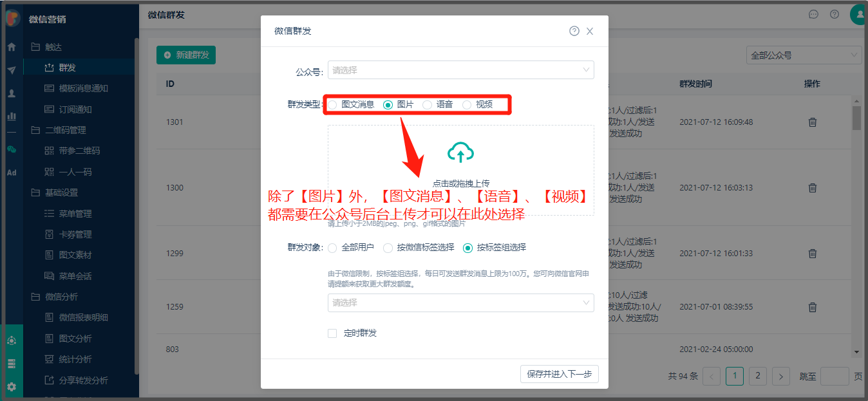Image resolution: width=868 pixels, height=401 pixels.
Task: Open 带参二维码 in the sidebar
Action: pos(79,151)
